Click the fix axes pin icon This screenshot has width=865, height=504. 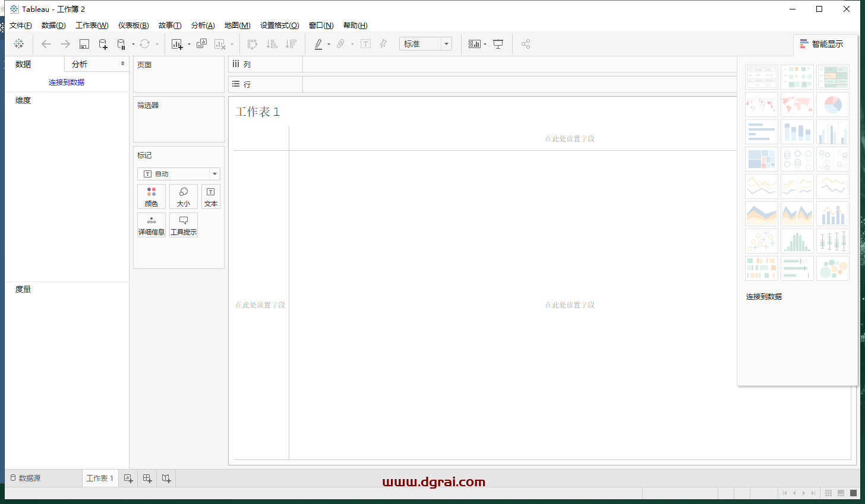coord(383,44)
